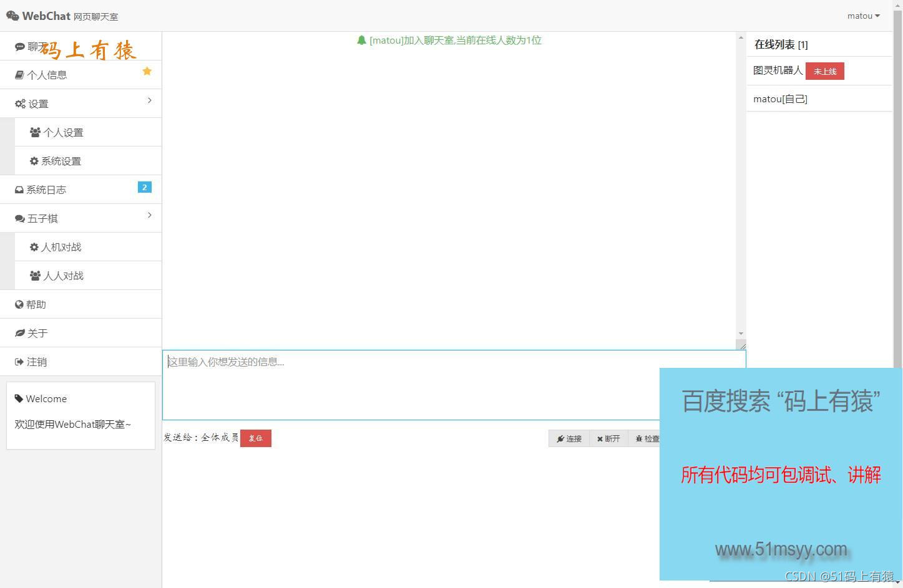Start 人人对战 player-vs-player Gomoku mode
The height and width of the screenshot is (588, 903).
click(x=63, y=275)
